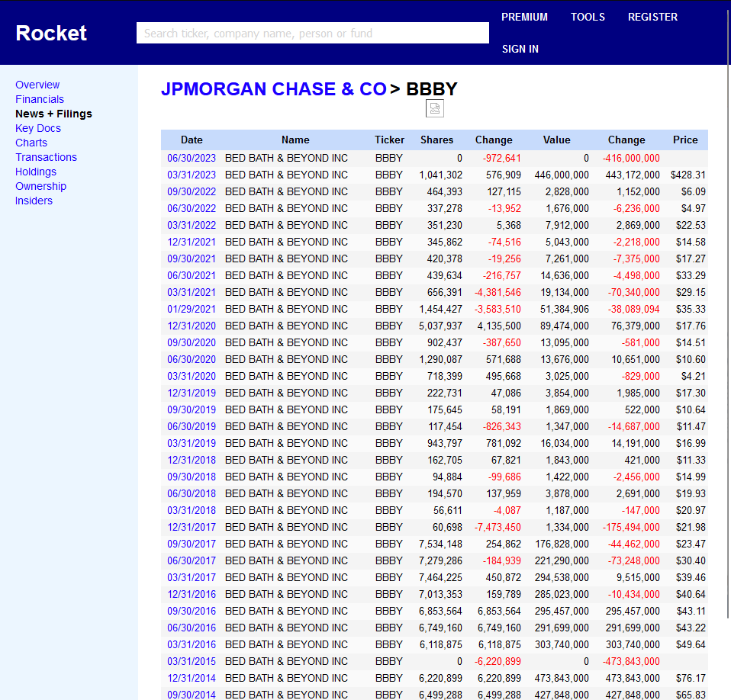Open the 03/31/2017 filing date link
This screenshot has width=731, height=700.
pos(192,577)
